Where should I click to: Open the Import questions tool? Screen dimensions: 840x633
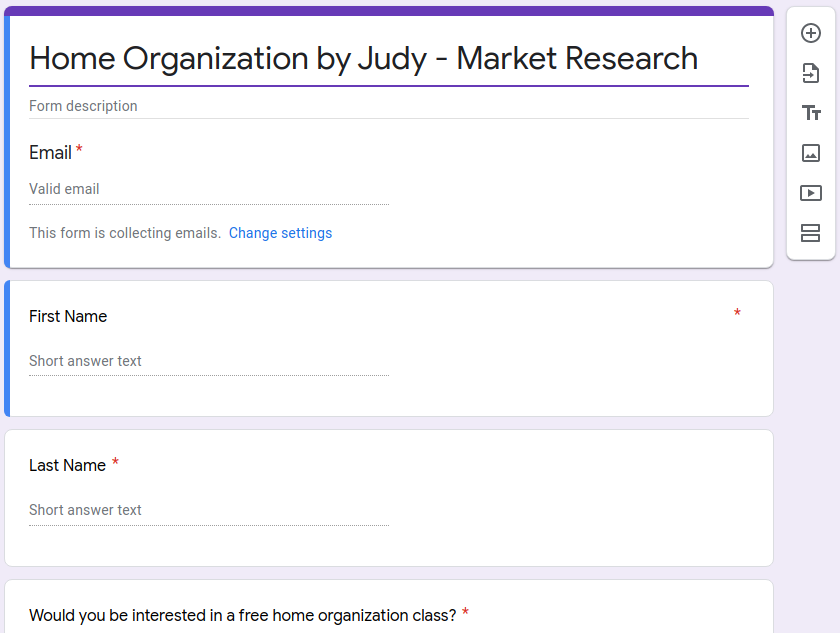tap(811, 73)
